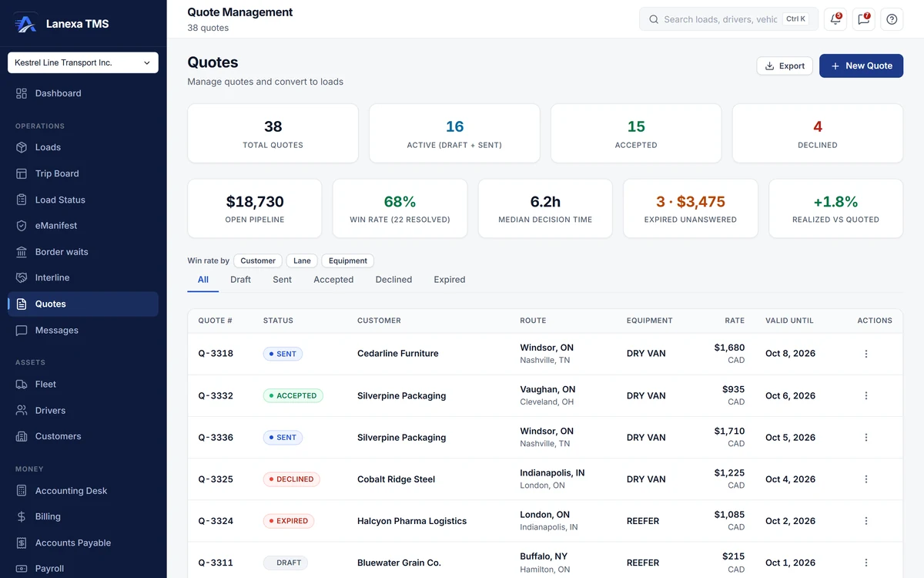The height and width of the screenshot is (578, 924).
Task: Open the Dashboard sidebar item
Action: 83,93
